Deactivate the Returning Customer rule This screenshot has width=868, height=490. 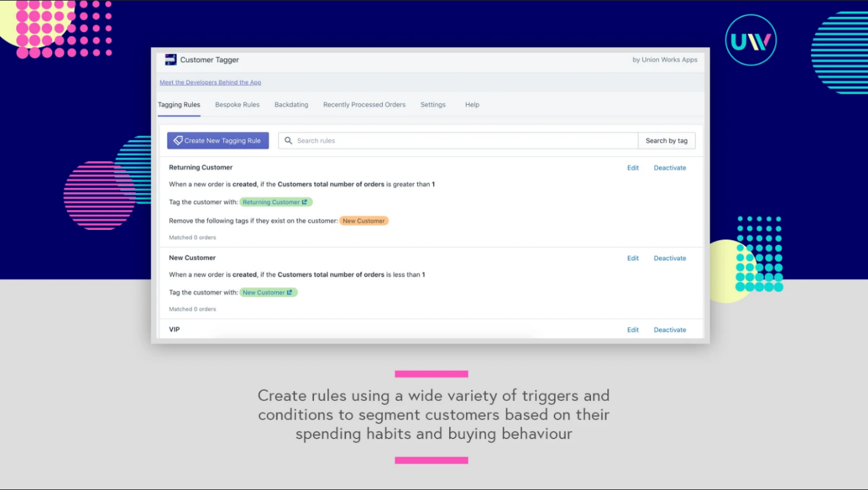(x=670, y=168)
